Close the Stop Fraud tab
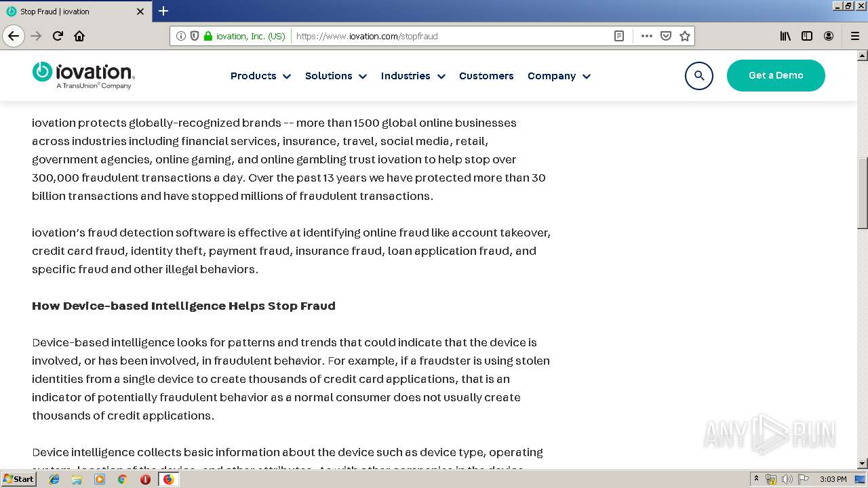The width and height of the screenshot is (868, 488). (140, 12)
